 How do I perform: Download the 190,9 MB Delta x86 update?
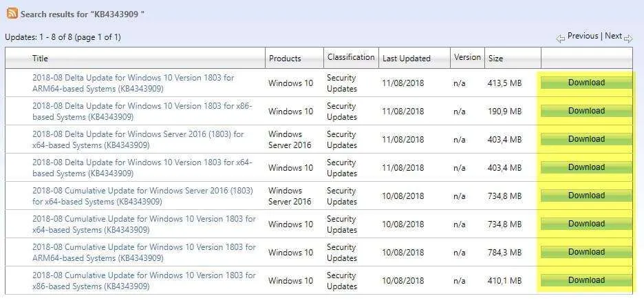586,111
